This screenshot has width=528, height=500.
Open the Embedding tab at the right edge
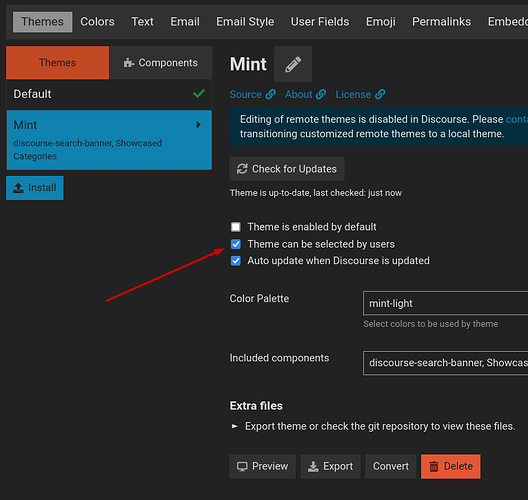[x=508, y=22]
